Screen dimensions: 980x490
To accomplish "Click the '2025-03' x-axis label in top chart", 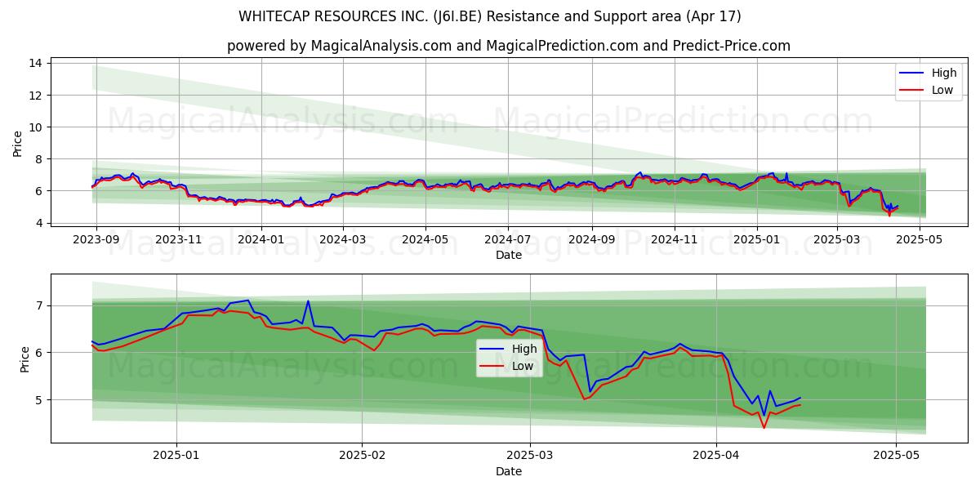I will point(837,239).
